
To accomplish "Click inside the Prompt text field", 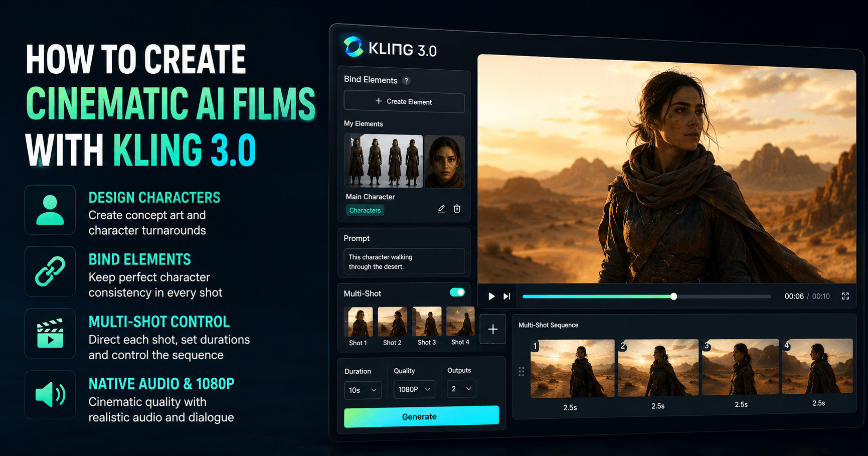I will pyautogui.click(x=404, y=261).
